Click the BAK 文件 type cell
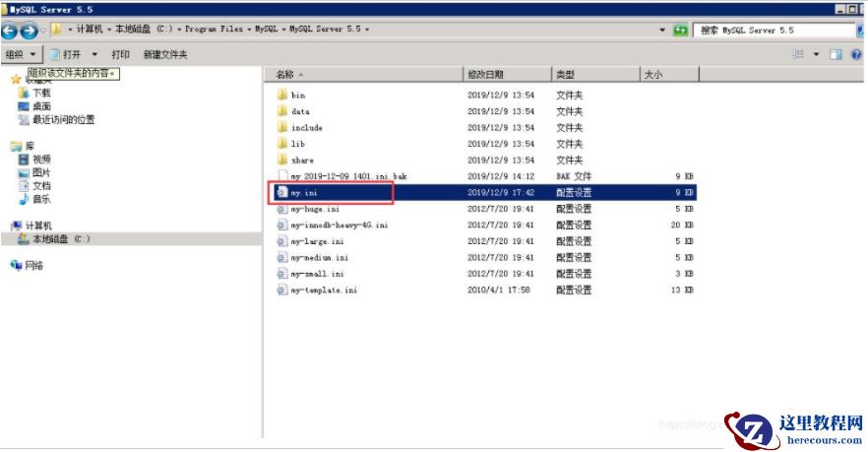Viewport: 868px width, 452px height. pos(574,176)
